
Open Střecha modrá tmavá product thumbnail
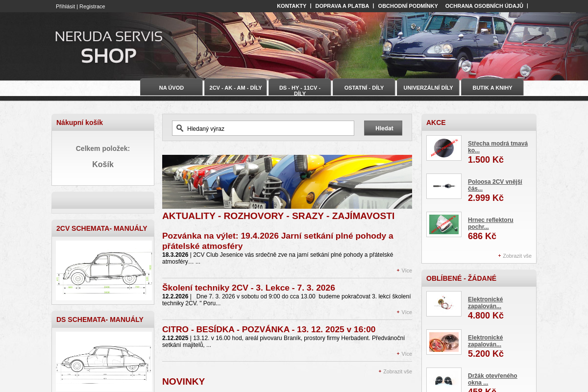(x=444, y=148)
